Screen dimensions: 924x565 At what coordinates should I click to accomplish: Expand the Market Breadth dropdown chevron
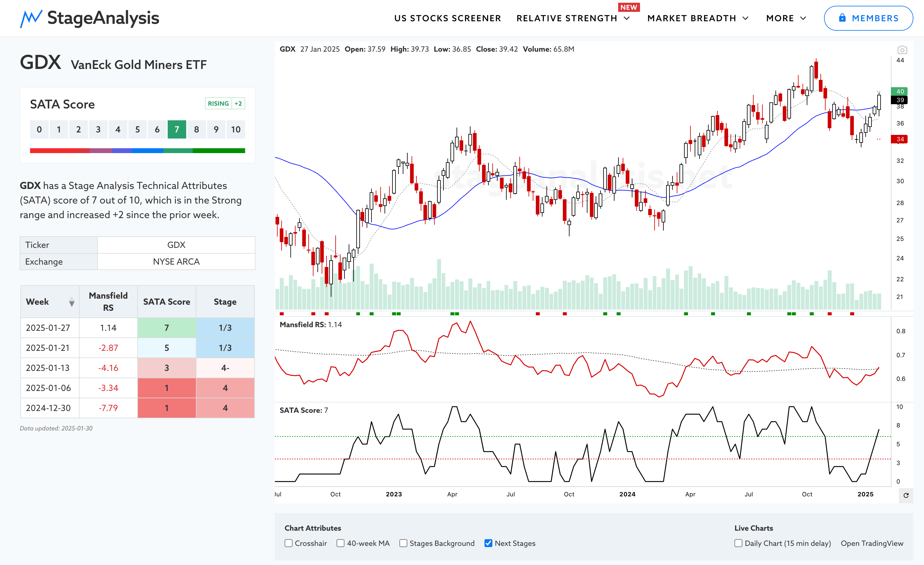click(x=745, y=18)
